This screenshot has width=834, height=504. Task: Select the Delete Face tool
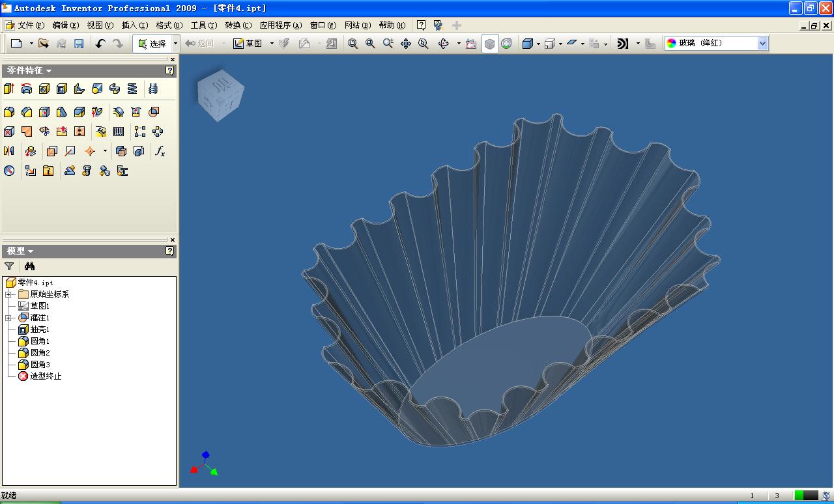(9, 132)
